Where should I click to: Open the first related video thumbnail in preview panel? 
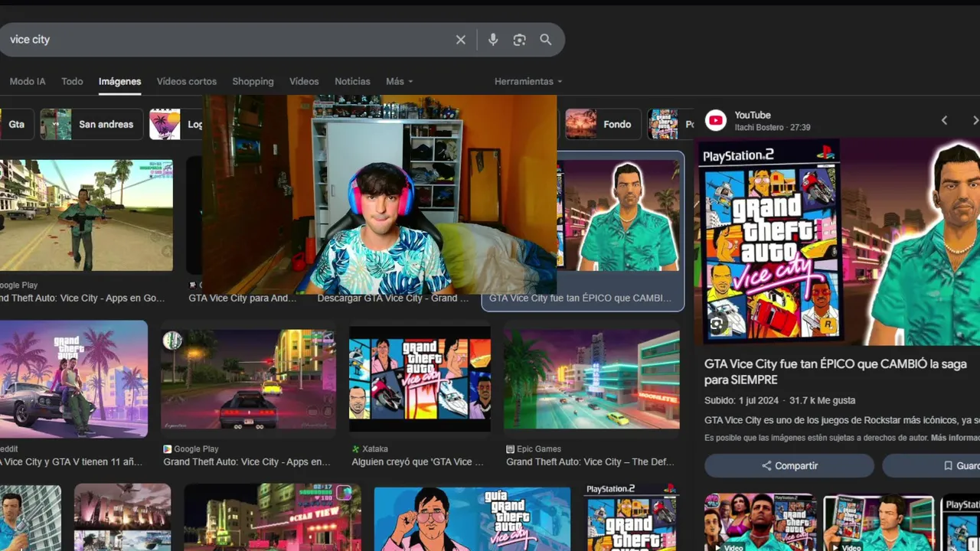tap(760, 523)
